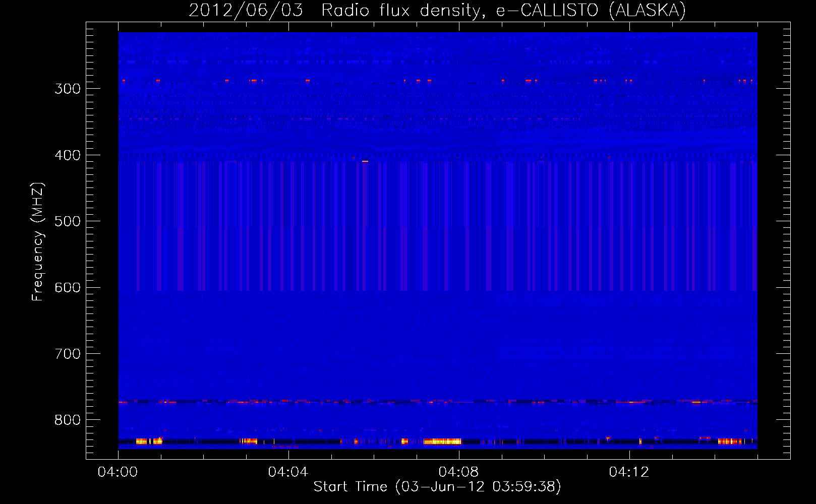Click the 300 frequency tick label
The image size is (816, 504).
[68, 89]
